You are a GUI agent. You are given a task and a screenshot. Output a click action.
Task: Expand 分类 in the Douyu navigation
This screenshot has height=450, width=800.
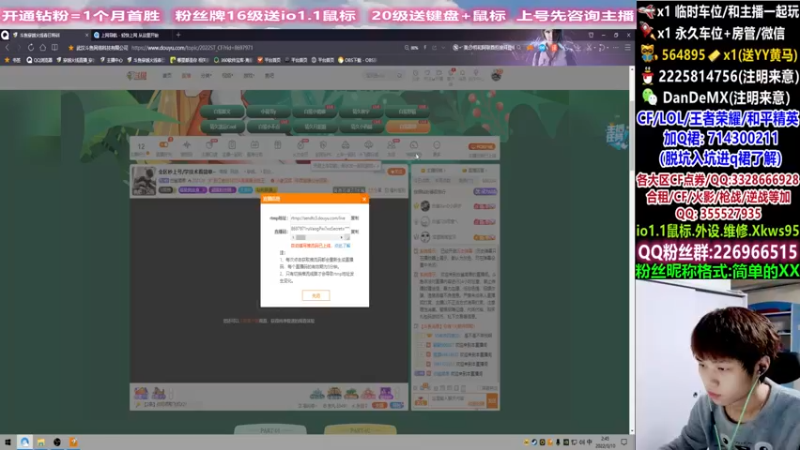206,76
